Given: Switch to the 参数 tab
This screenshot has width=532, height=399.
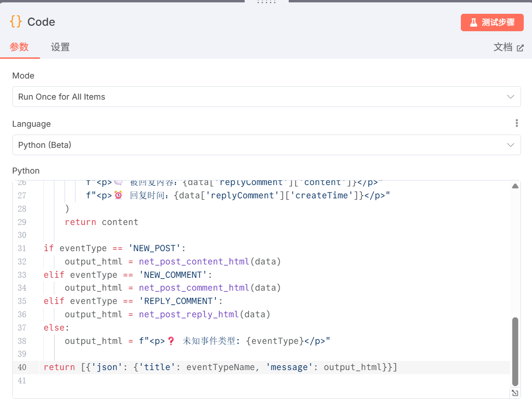Looking at the screenshot, I should (x=19, y=47).
